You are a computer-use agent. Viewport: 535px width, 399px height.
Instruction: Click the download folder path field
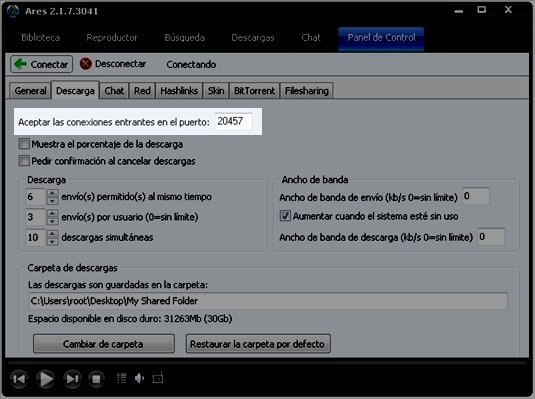click(x=268, y=301)
